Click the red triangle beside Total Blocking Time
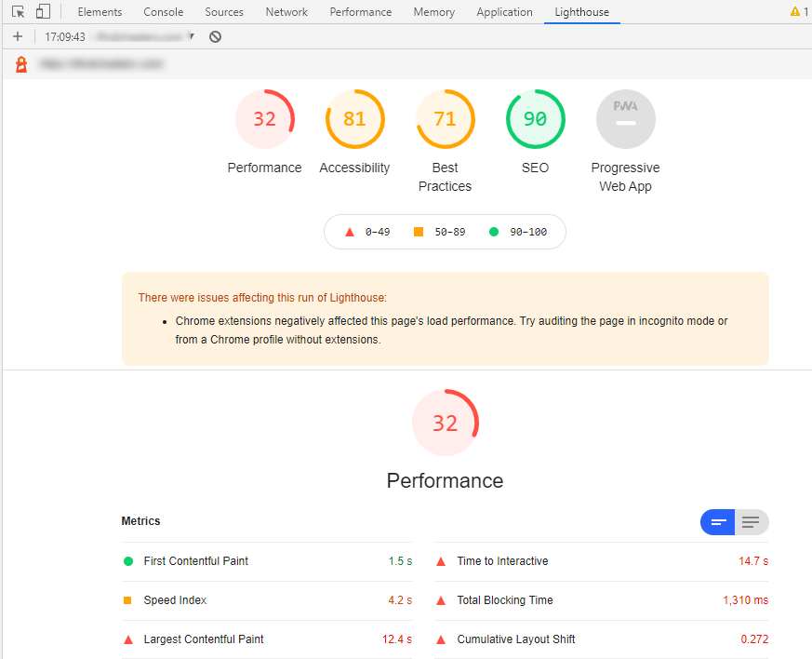Viewport: 812px width, 659px height. pos(441,600)
